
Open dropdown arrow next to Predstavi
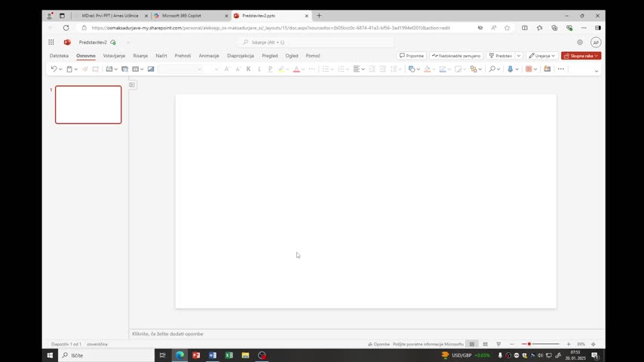519,56
